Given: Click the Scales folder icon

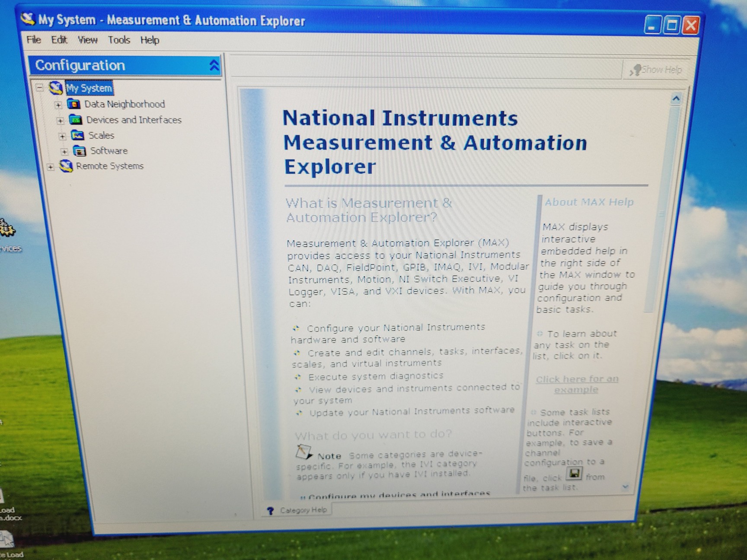Looking at the screenshot, I should pos(77,135).
